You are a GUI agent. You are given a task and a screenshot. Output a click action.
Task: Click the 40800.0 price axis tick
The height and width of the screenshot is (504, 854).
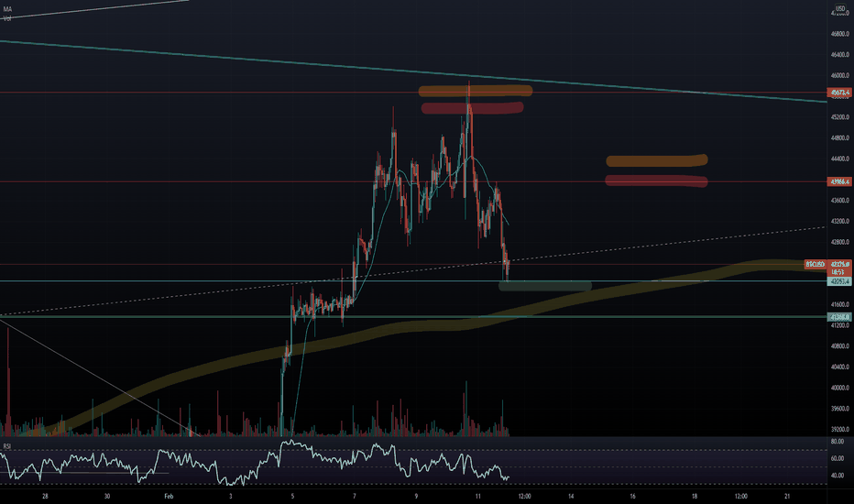(839, 346)
